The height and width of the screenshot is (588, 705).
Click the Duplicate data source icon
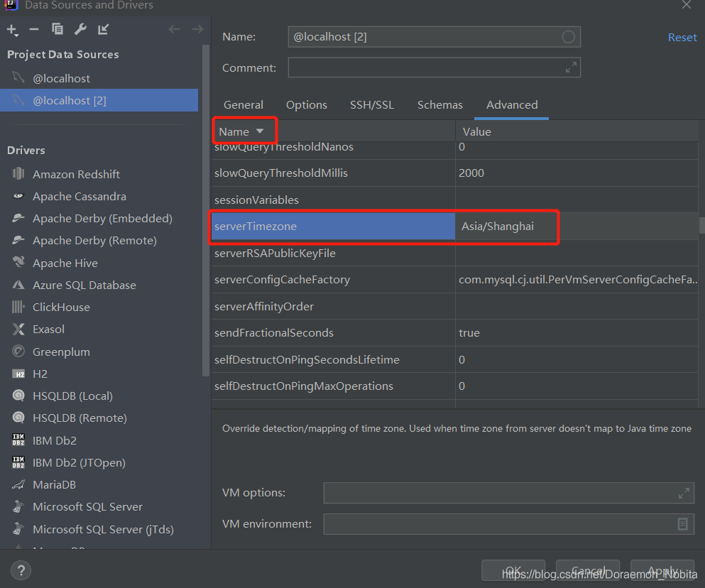57,29
